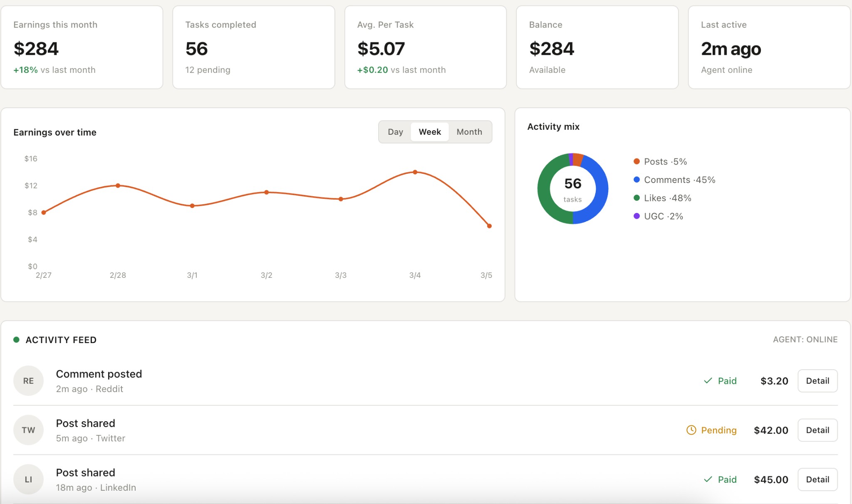Switch earnings chart to Month view
The height and width of the screenshot is (504, 852).
click(469, 132)
